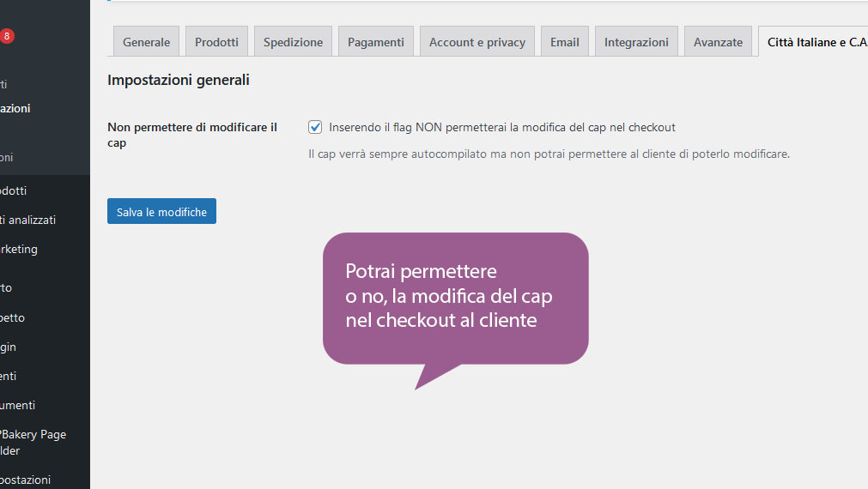Viewport: 868px width, 489px height.
Task: Open the Avanzate tab
Action: (x=718, y=41)
